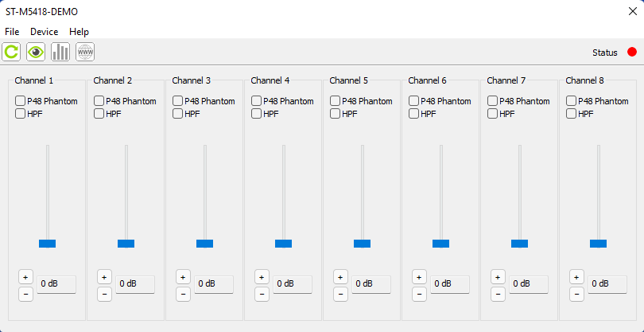Open the File menu
Image resolution: width=644 pixels, height=332 pixels.
coord(12,32)
